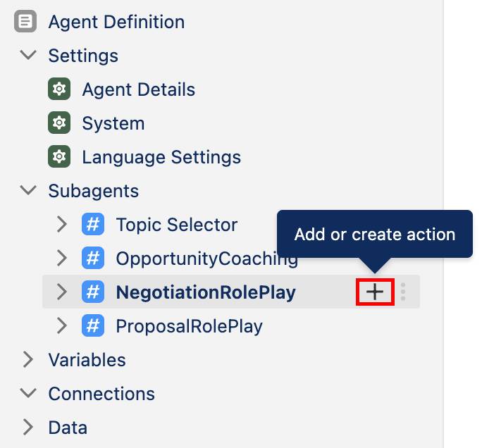The width and height of the screenshot is (482, 448).
Task: Expand the Topic Selector subagent chevron
Action: coord(62,224)
